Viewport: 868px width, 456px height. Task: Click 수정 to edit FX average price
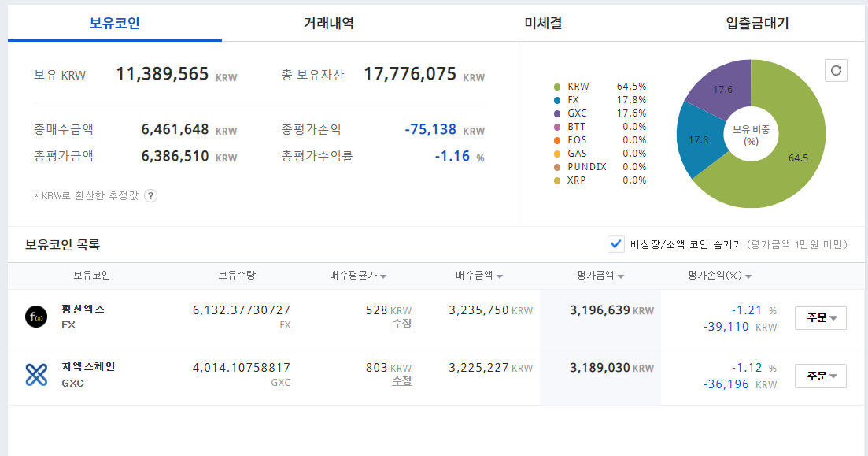click(x=401, y=323)
